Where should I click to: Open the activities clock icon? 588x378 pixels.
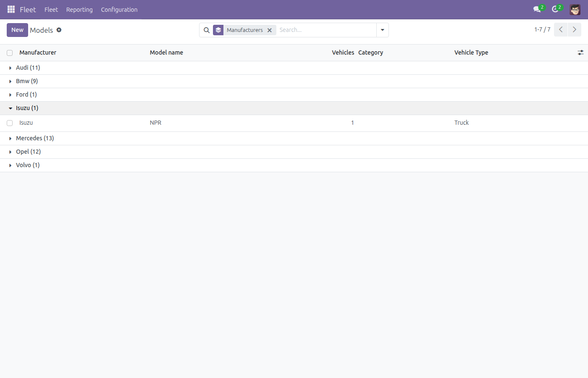click(x=555, y=9)
